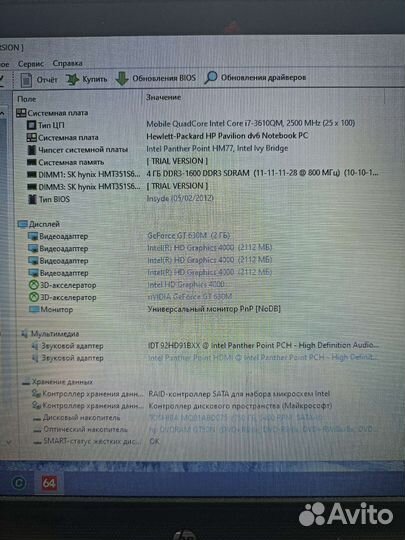Screen dimensions: 405x540
Task: Click the green BIOS update arrow icon
Action: pyautogui.click(x=122, y=79)
